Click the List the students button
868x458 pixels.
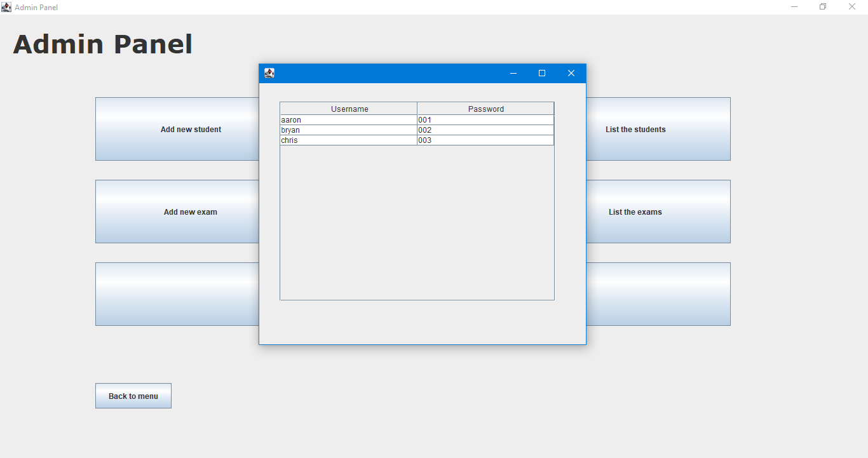pyautogui.click(x=635, y=129)
